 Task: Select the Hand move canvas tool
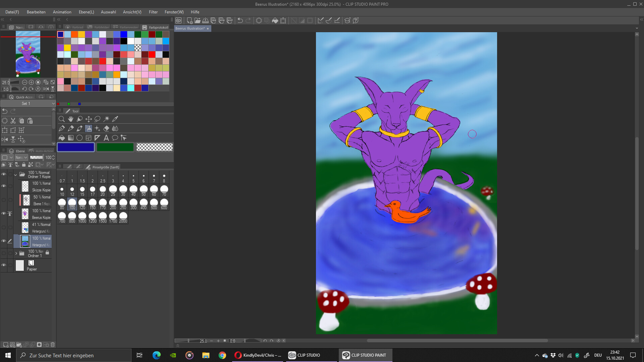70,119
